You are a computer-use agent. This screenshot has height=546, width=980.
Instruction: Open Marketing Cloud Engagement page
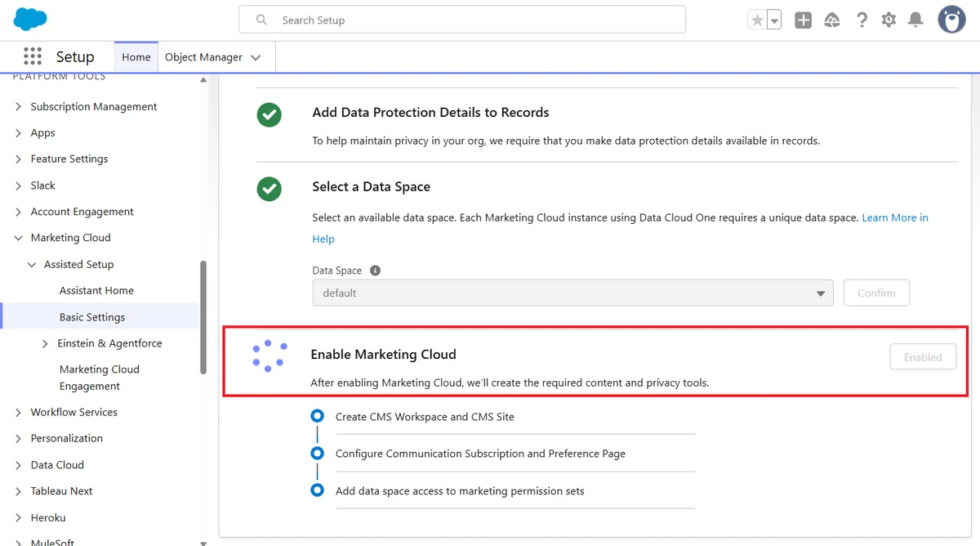coord(99,378)
